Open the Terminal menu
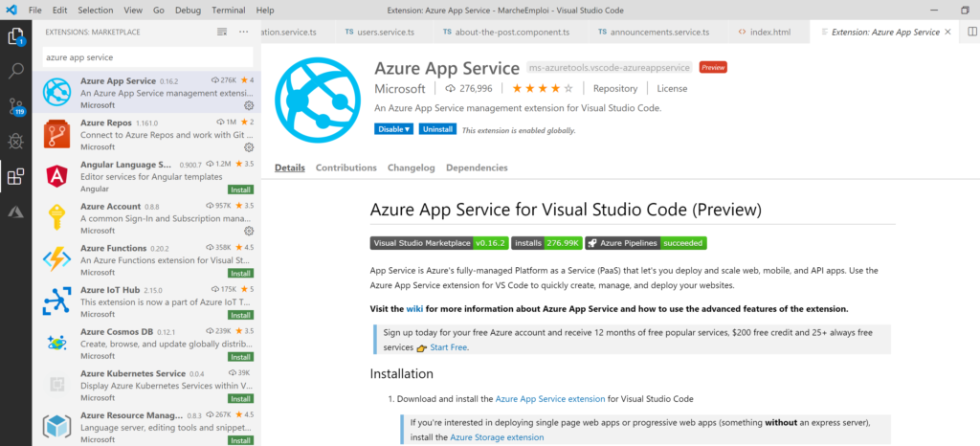The width and height of the screenshot is (980, 446). (229, 10)
